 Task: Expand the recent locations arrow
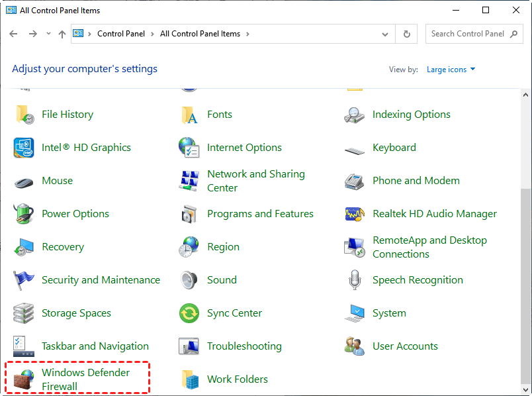48,34
